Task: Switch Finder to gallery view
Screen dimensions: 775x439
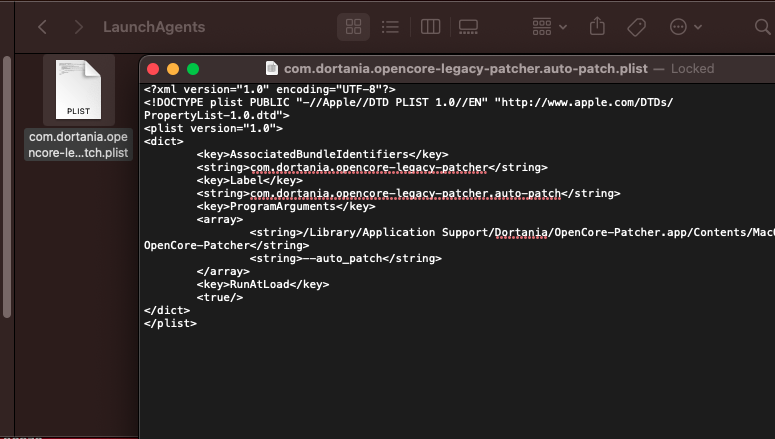Action: pos(468,27)
